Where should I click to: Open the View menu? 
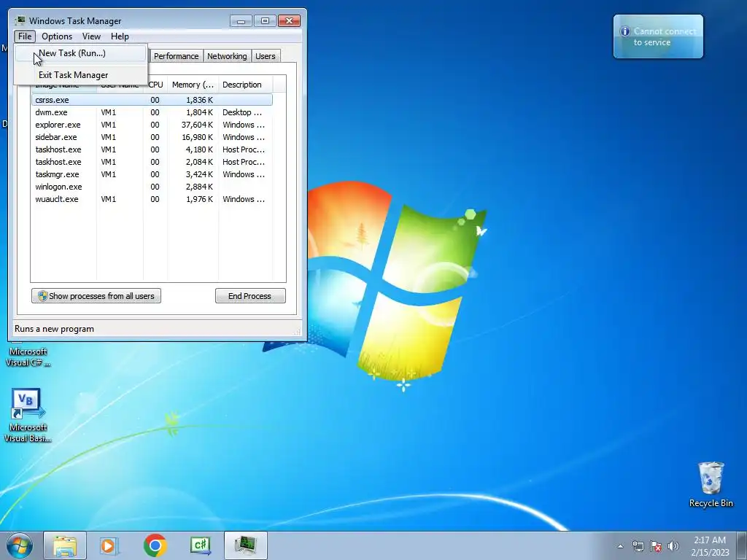[x=91, y=36]
